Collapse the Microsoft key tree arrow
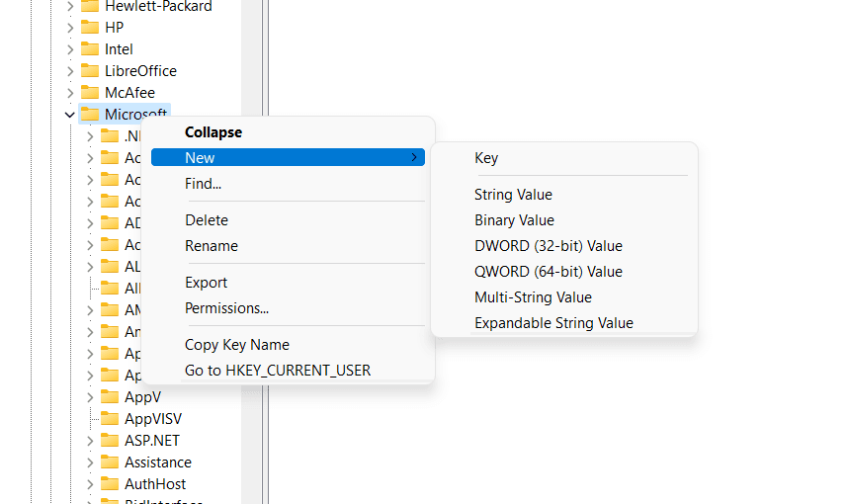848x504 pixels. coord(70,115)
